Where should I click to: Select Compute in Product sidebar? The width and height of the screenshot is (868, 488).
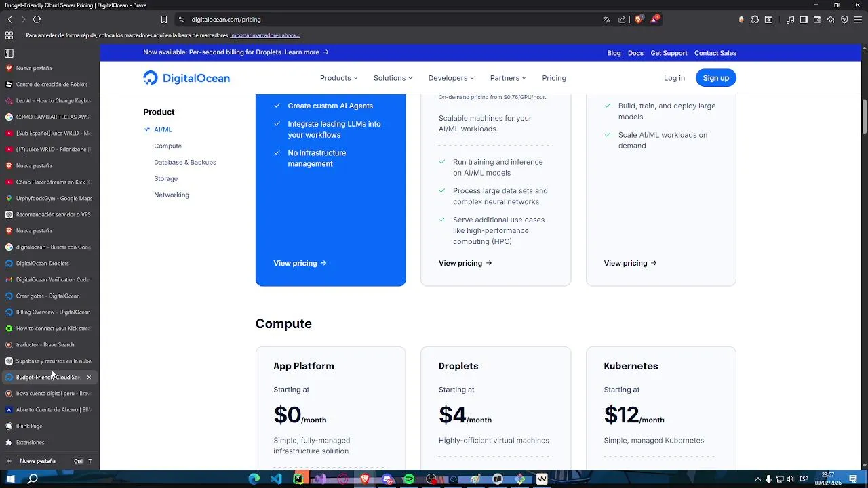tap(167, 146)
